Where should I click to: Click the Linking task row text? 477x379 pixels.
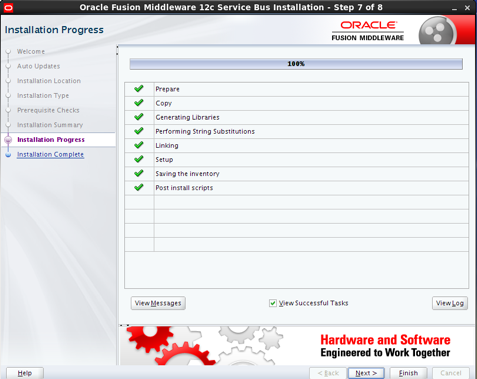pos(167,145)
